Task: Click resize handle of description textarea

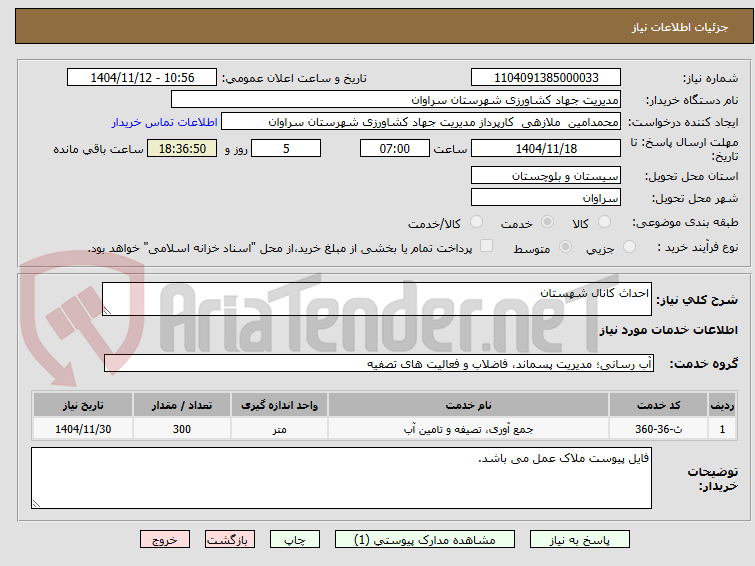Action: [x=107, y=311]
